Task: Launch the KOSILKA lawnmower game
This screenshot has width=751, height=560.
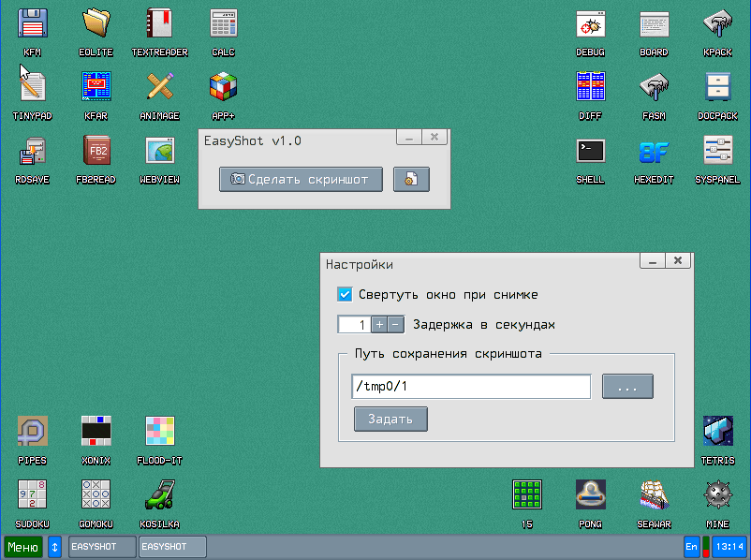Action: point(159,495)
